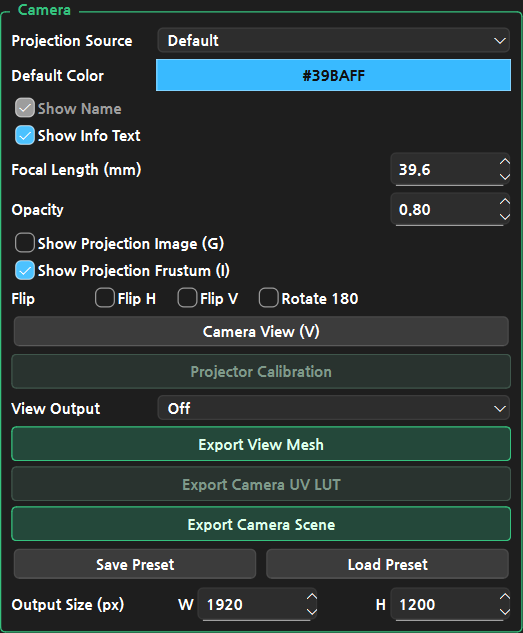523x633 pixels.
Task: Decrease output width with the down arrow
Action: coord(312,612)
